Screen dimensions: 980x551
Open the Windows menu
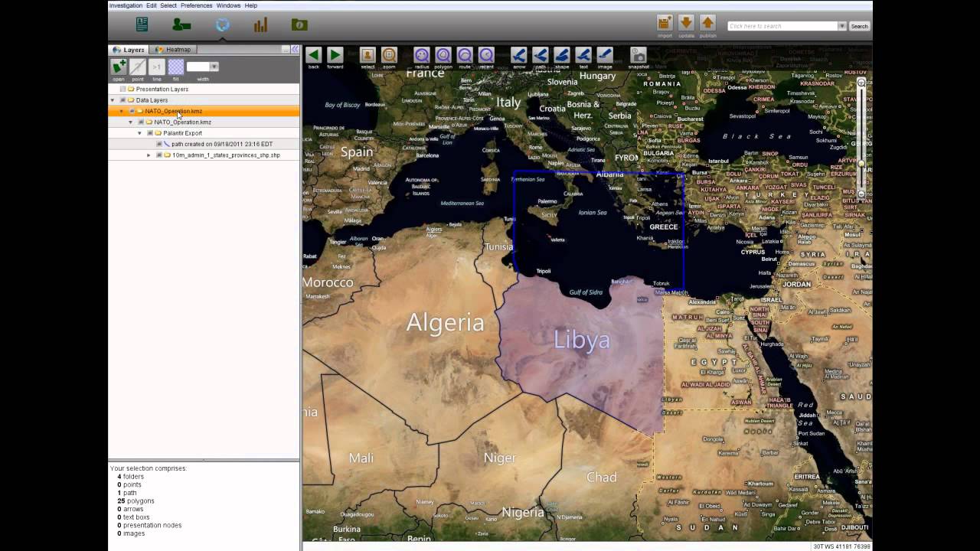[x=228, y=5]
